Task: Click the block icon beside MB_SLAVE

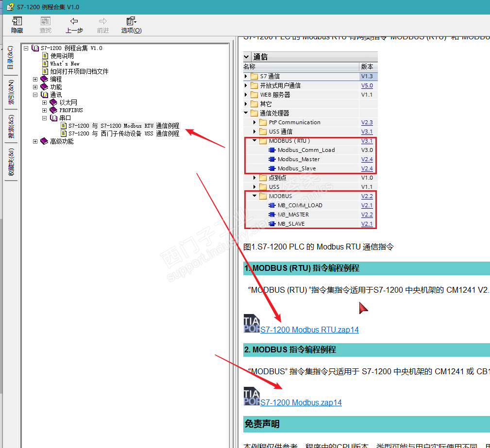Action: (x=272, y=224)
